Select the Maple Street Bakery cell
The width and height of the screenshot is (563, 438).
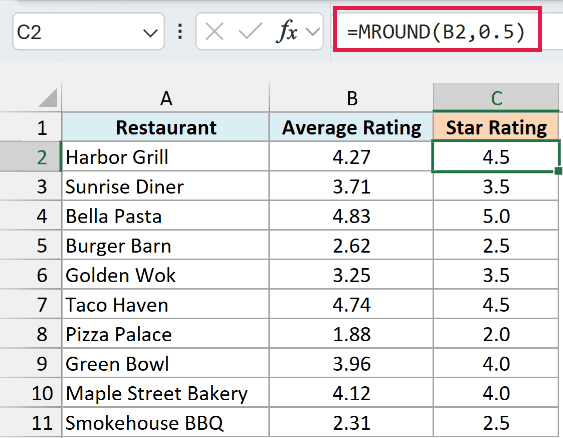click(x=166, y=393)
